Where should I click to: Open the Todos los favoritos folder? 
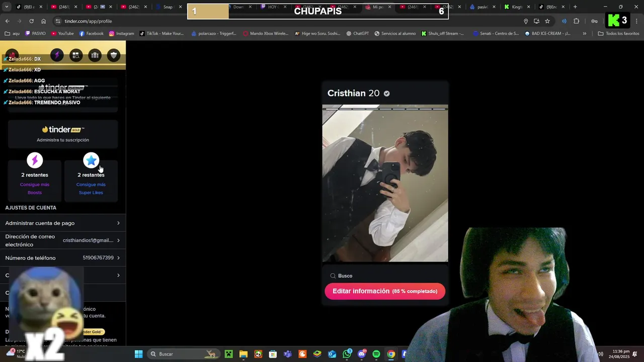(x=618, y=34)
